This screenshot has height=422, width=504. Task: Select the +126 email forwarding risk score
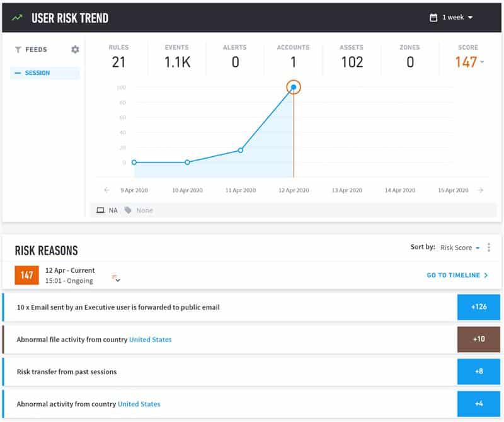coord(480,307)
